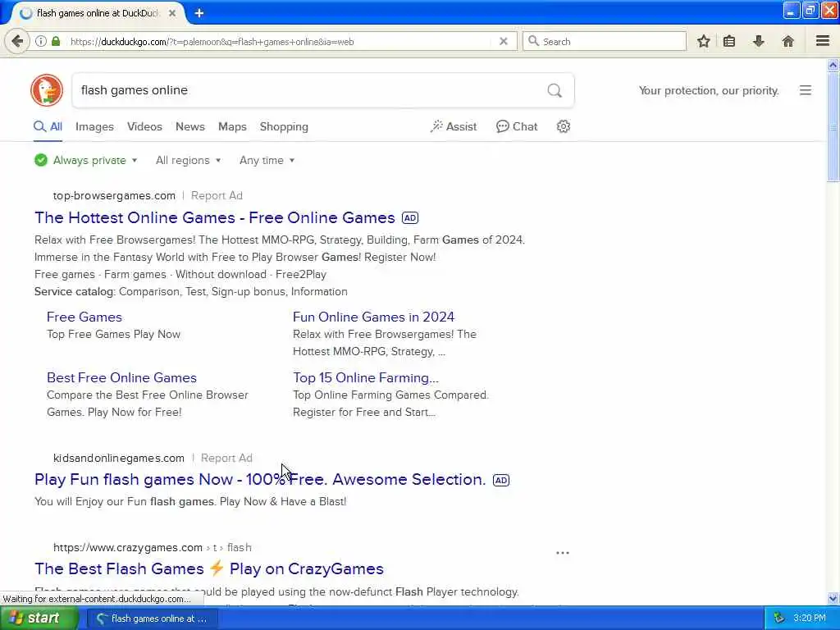Switch to the Maps tab
The height and width of the screenshot is (630, 840).
(232, 126)
